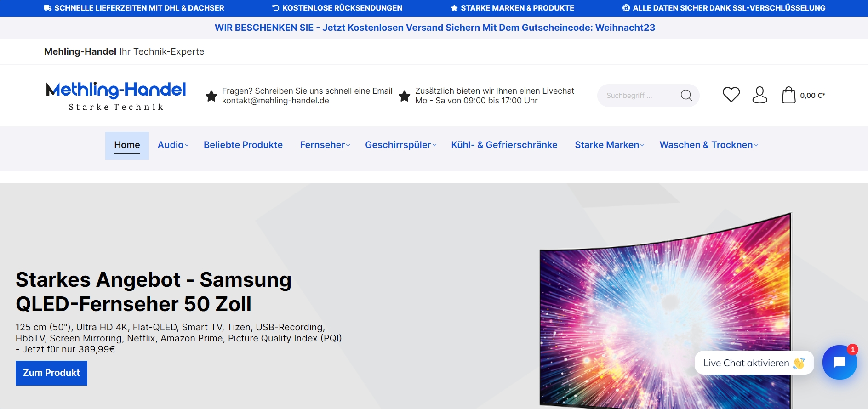This screenshot has width=868, height=409.
Task: Click the chat notification badge
Action: pos(852,350)
